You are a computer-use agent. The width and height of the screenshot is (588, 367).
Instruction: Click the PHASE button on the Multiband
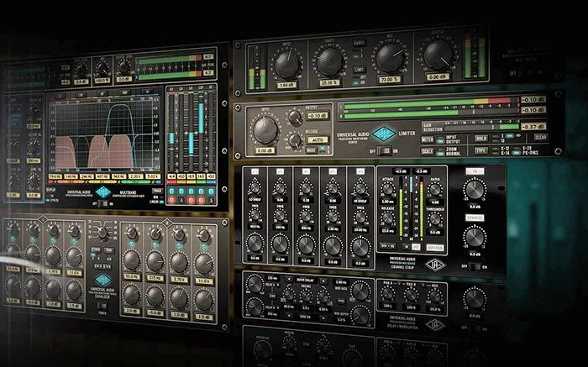[x=157, y=191]
